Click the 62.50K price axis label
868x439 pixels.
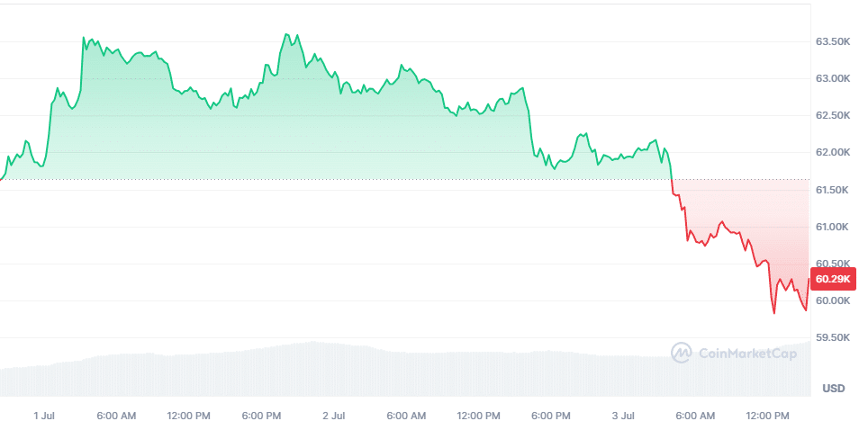click(x=833, y=115)
